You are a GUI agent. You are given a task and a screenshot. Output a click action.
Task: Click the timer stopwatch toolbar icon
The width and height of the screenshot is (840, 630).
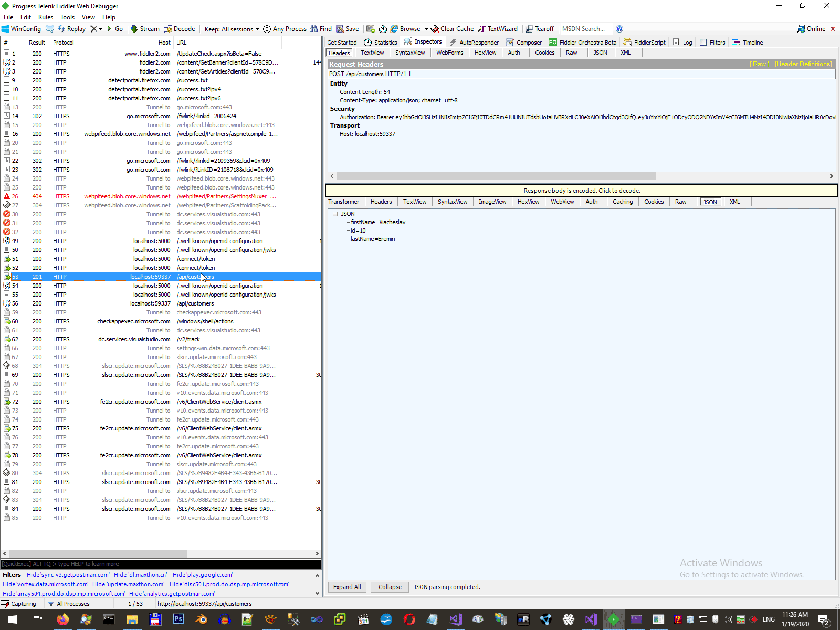click(383, 29)
